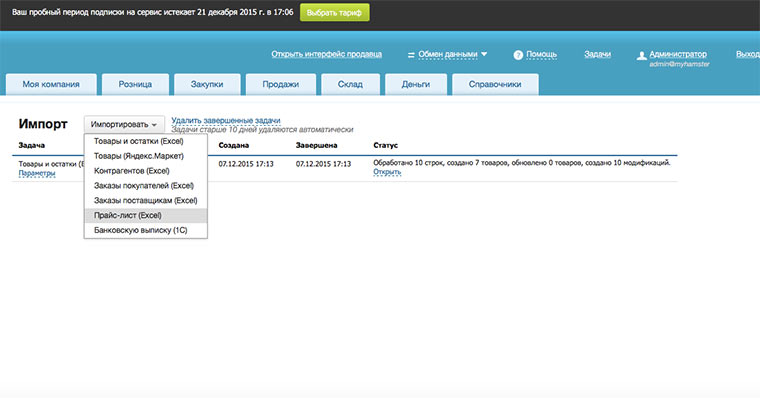
Task: Click the Выход logout link
Action: (x=747, y=54)
